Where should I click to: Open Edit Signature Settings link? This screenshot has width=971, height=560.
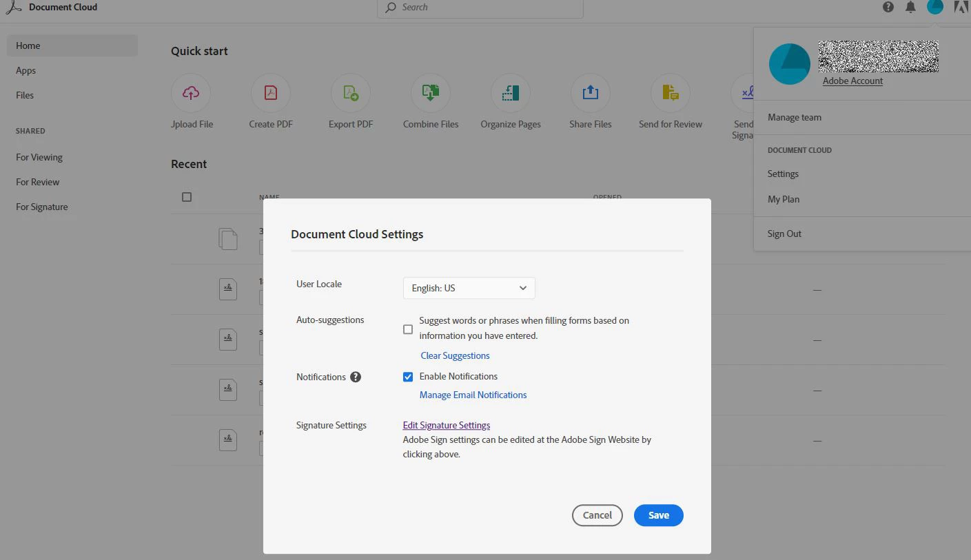[x=447, y=425]
